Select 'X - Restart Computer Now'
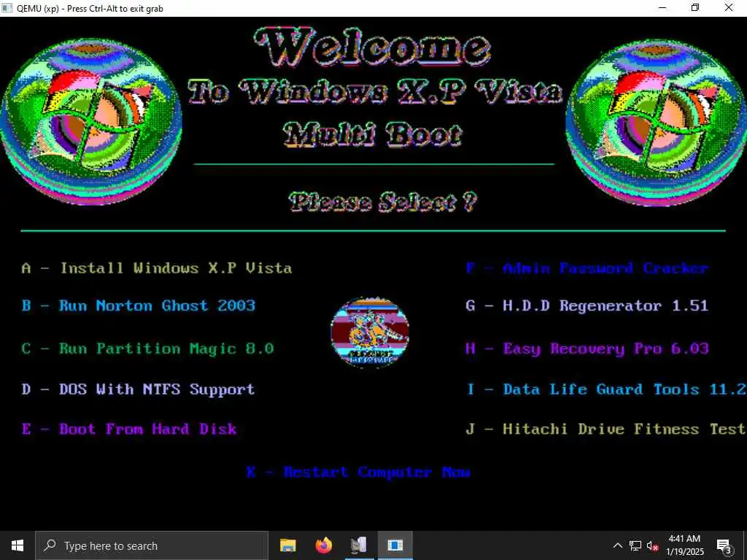Image resolution: width=747 pixels, height=560 pixels. 358,472
